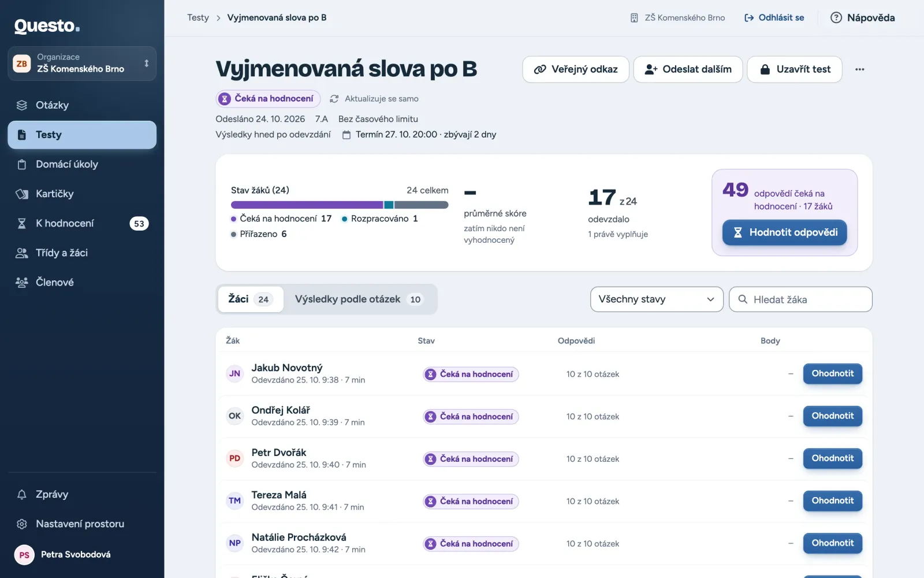Click the Čeká na hodnocení test status badge
The image size is (924, 578).
(268, 99)
